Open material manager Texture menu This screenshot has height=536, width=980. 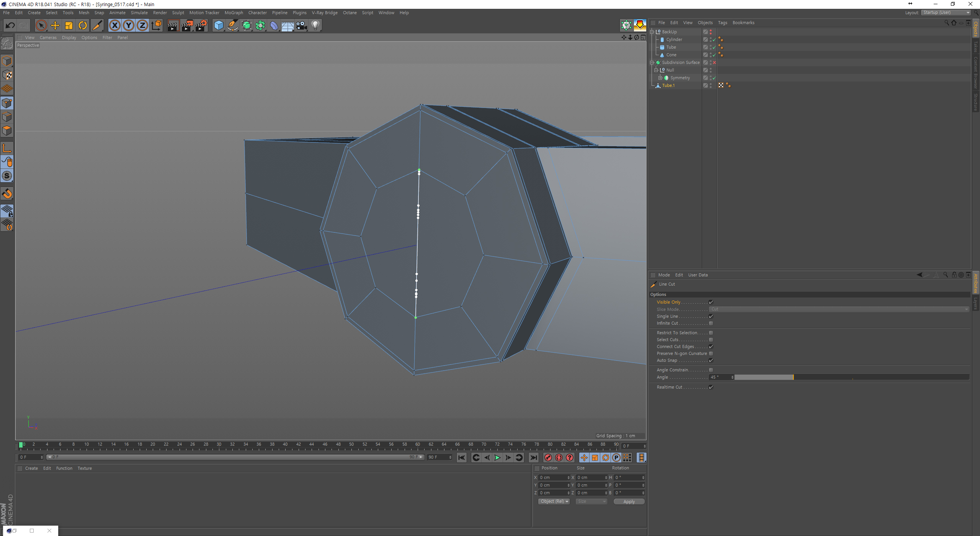(x=85, y=468)
